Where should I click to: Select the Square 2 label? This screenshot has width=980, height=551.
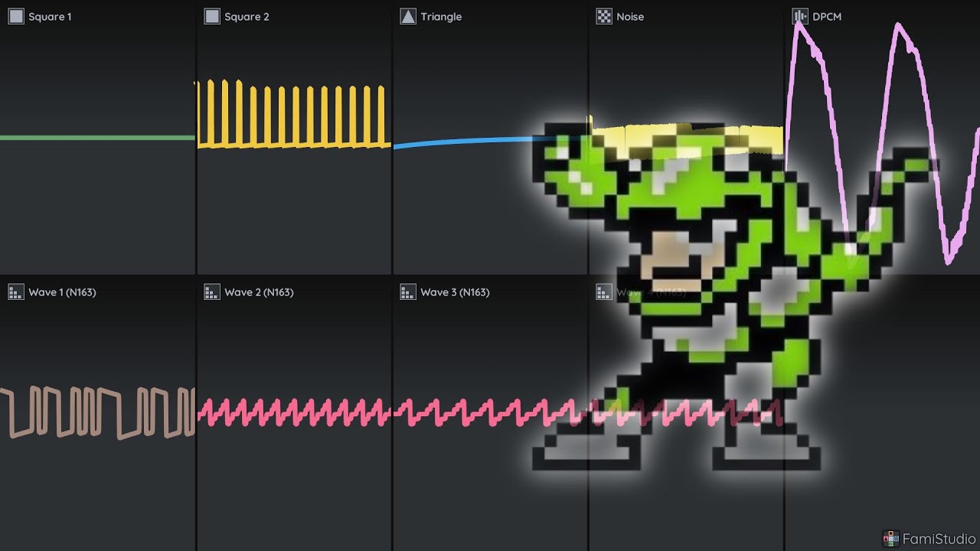coord(247,17)
